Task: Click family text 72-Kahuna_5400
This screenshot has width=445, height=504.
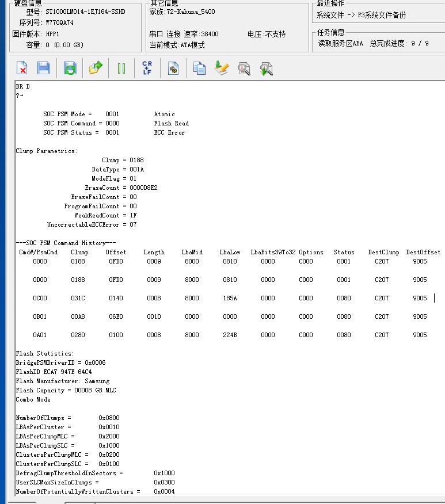Action: click(x=191, y=12)
